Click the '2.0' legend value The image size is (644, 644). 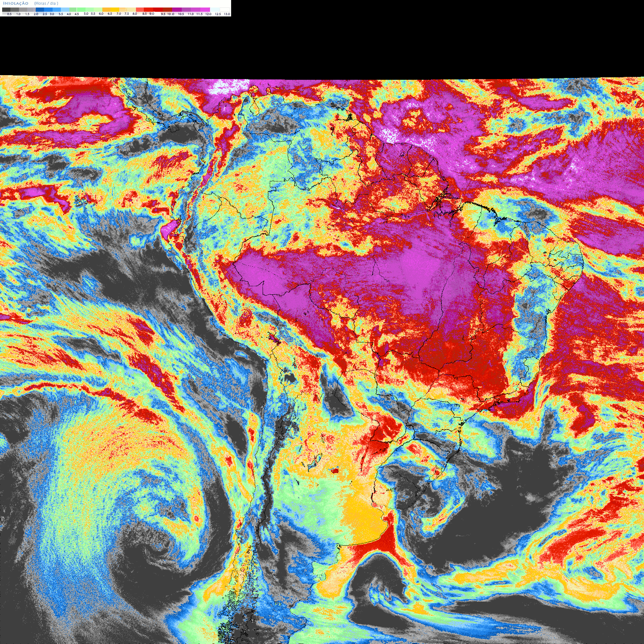pyautogui.click(x=36, y=14)
